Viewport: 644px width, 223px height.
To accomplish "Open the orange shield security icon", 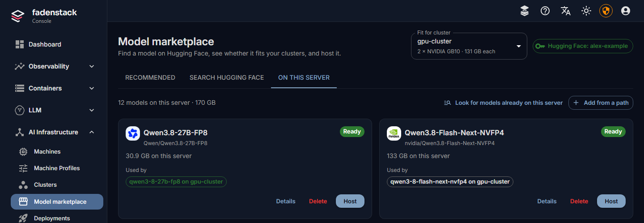I will (606, 11).
